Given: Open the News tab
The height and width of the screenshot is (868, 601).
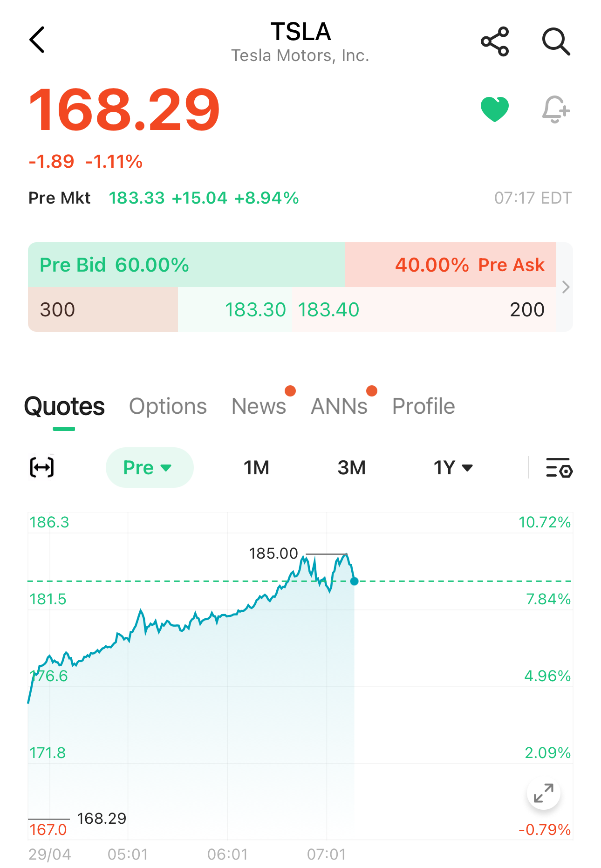Looking at the screenshot, I should pos(259,406).
